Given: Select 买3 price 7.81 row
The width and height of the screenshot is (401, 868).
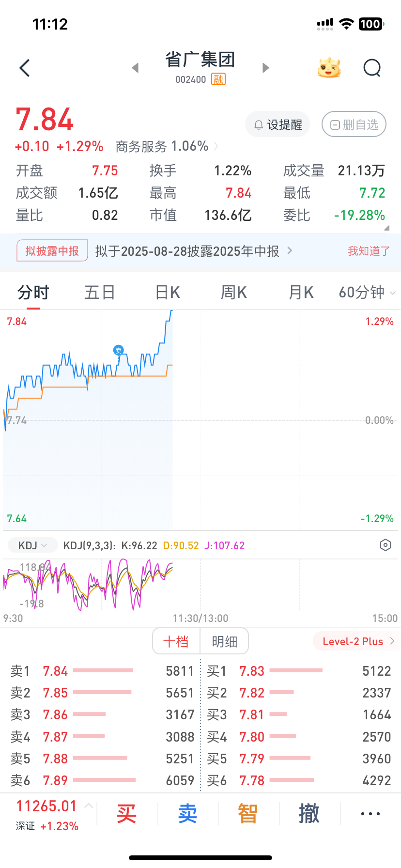Looking at the screenshot, I should tap(299, 714).
